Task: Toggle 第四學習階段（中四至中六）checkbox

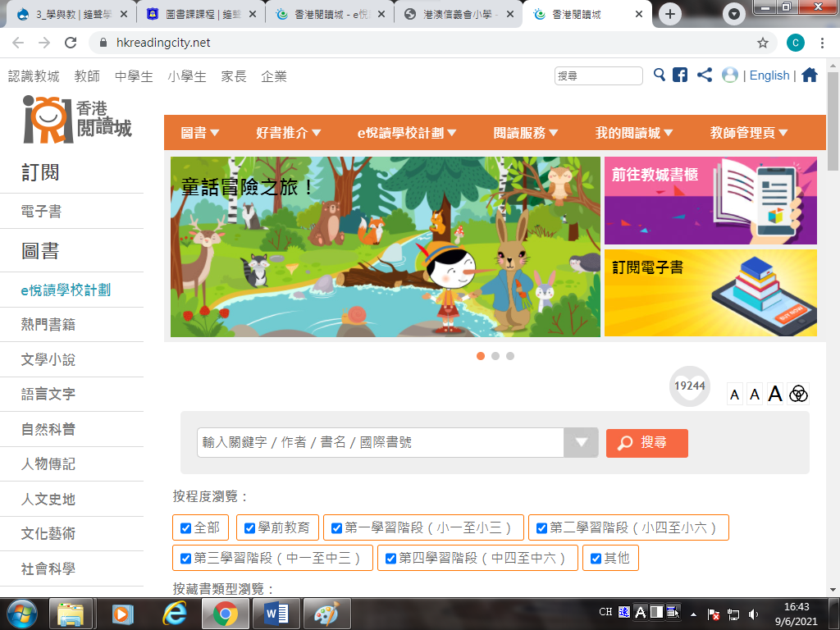Action: pyautogui.click(x=390, y=558)
